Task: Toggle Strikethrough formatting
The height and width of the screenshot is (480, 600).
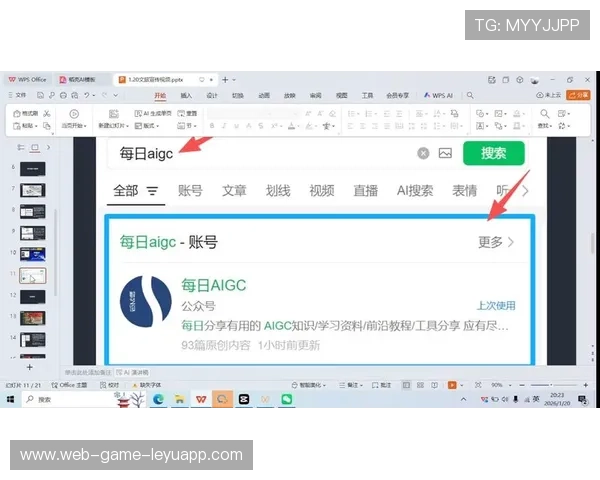Action: click(261, 126)
